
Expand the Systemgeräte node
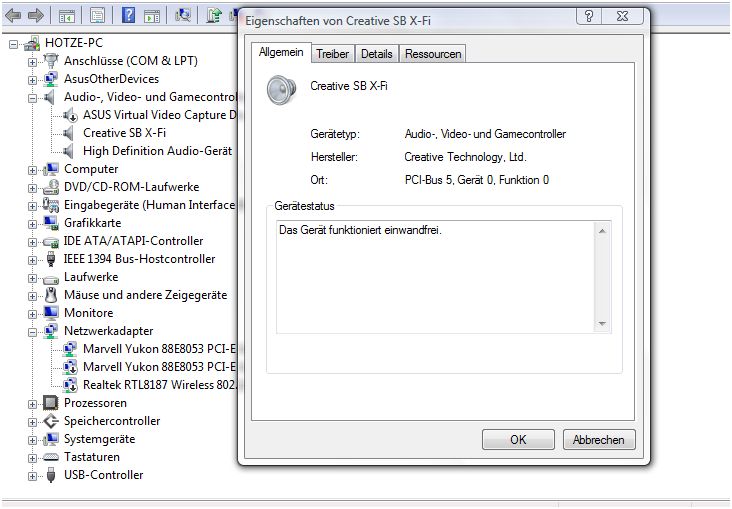[32, 440]
